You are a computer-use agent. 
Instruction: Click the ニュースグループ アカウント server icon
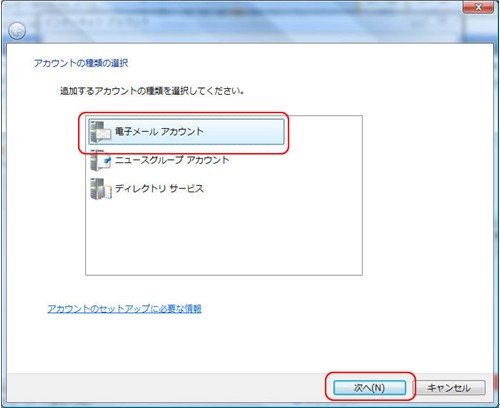[x=100, y=160]
